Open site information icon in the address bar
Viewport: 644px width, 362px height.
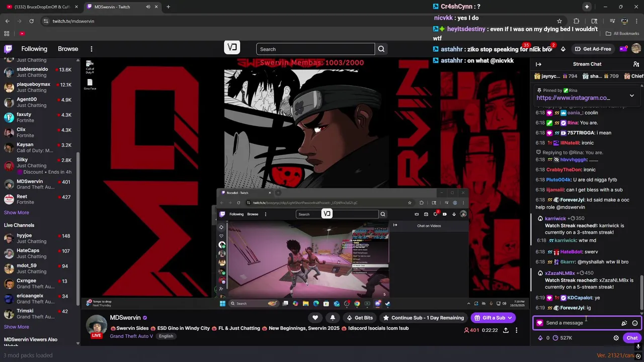46,21
